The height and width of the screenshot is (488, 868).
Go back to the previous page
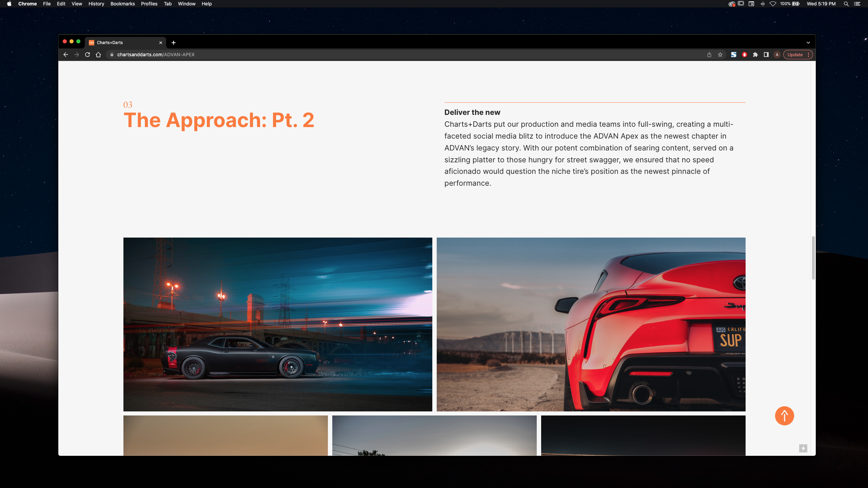tap(66, 55)
